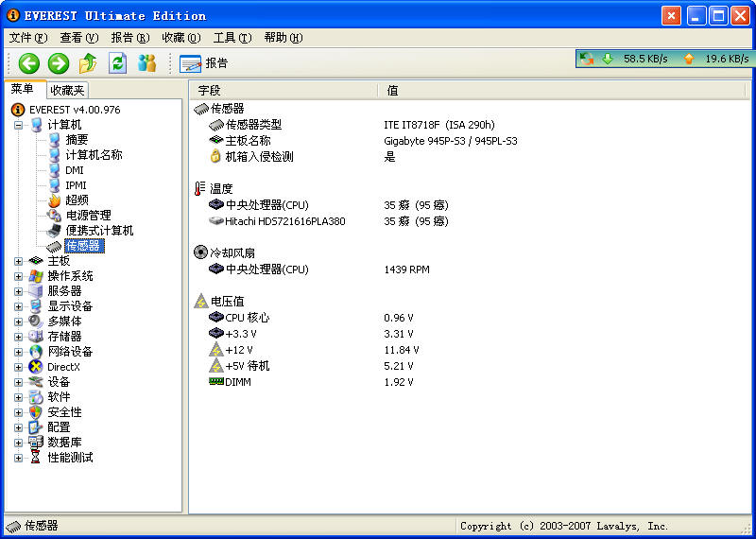Open the 报告(R) menu
Viewport: 756px width, 539px height.
tap(130, 38)
